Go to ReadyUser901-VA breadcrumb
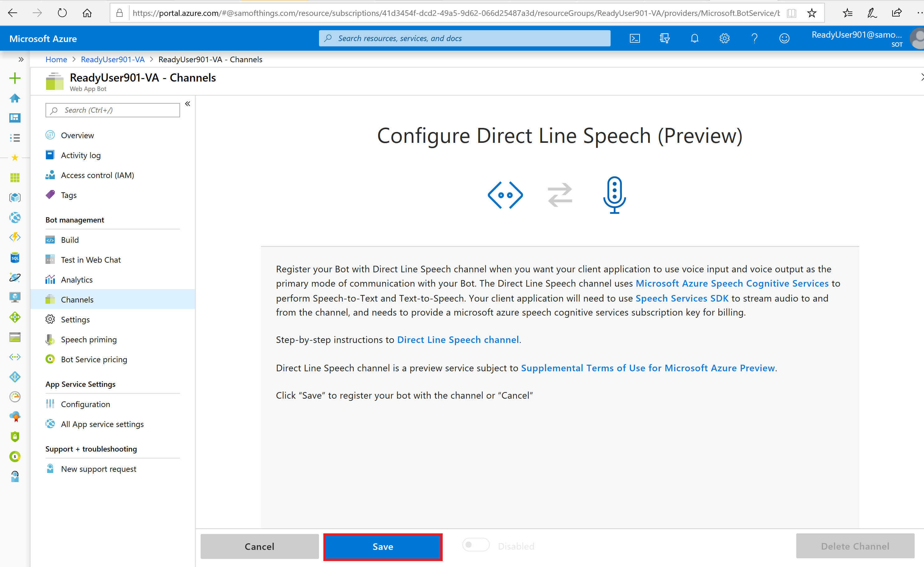 pyautogui.click(x=112, y=59)
